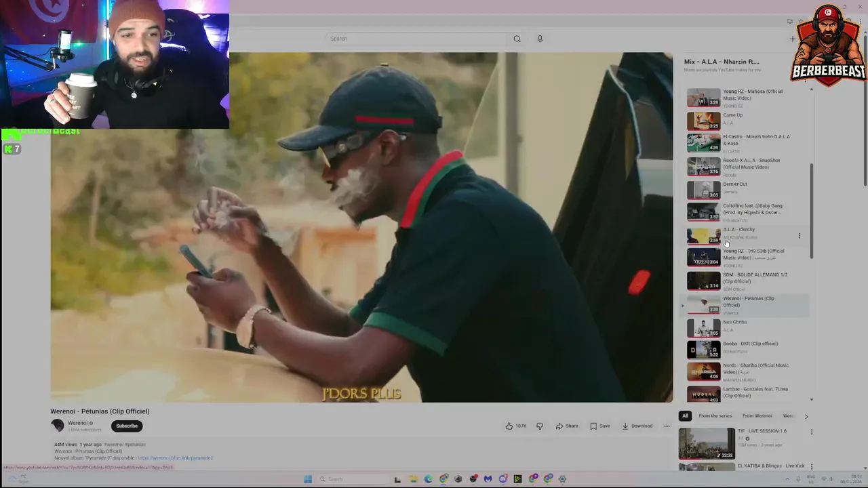Viewport: 868px width, 488px height.
Task: Open options menu for A.L.A - Identity
Action: (800, 236)
